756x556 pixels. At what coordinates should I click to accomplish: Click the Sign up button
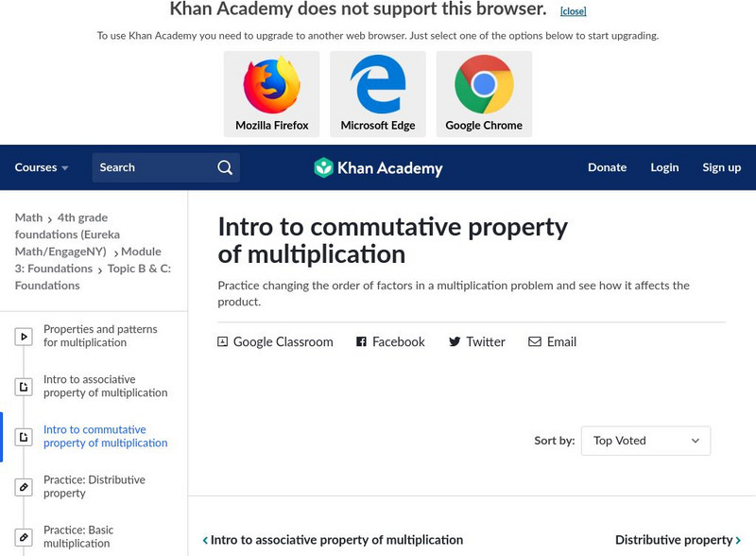tap(721, 167)
